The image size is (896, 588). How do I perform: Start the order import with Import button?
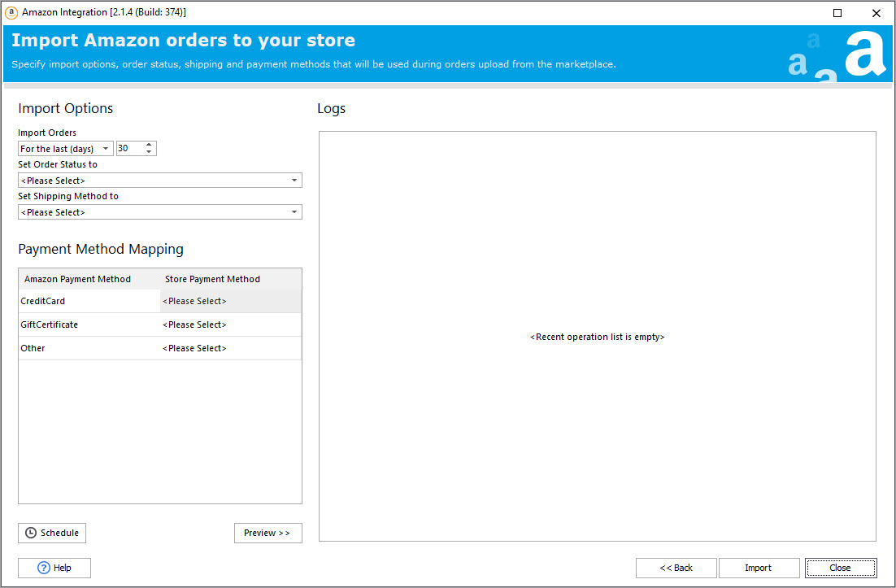pos(758,568)
